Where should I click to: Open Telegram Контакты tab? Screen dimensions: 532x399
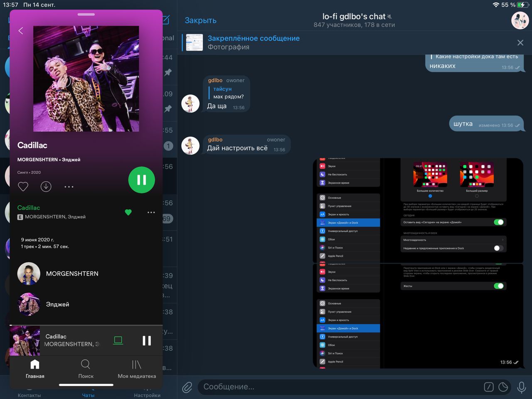pyautogui.click(x=29, y=395)
